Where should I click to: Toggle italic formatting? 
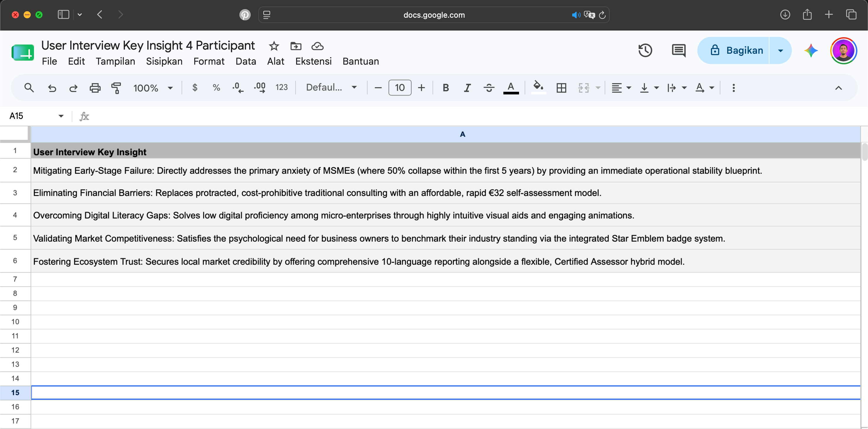coord(467,88)
